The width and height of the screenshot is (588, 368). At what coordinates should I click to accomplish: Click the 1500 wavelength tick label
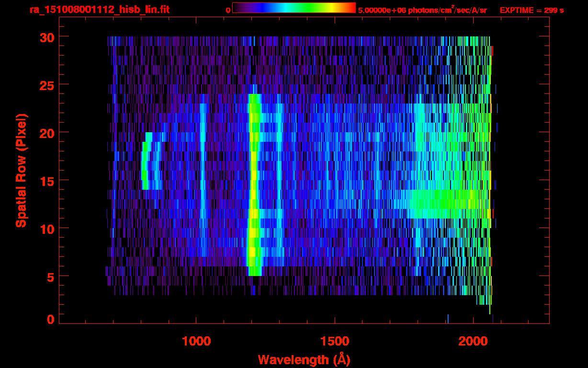click(x=335, y=341)
